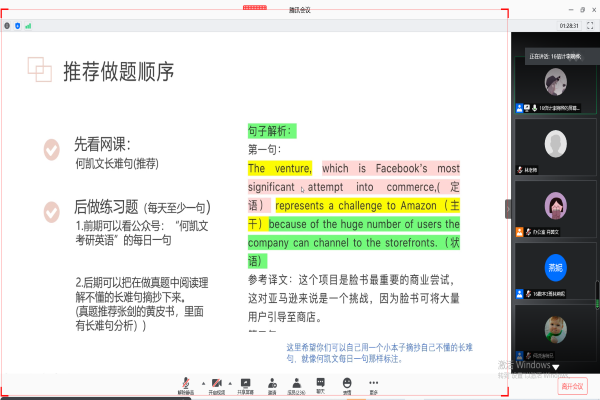Viewport: 600px width, 400px height.
Task: Open the Chat (聊天) panel
Action: pos(321,382)
